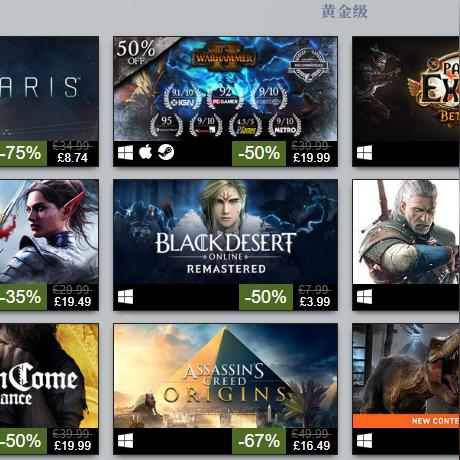Click the £8.74 discounted price
Image resolution: width=460 pixels, height=460 pixels.
pyautogui.click(x=72, y=158)
